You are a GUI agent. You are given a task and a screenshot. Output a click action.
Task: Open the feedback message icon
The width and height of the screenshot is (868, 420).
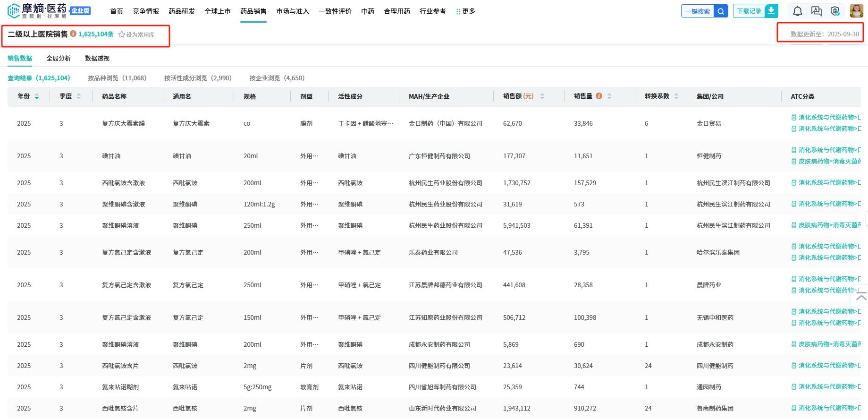tap(816, 11)
